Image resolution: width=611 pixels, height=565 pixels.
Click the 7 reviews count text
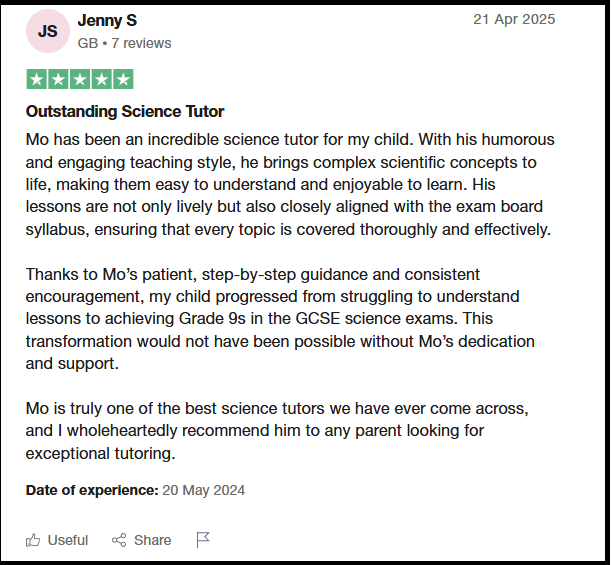tap(141, 43)
